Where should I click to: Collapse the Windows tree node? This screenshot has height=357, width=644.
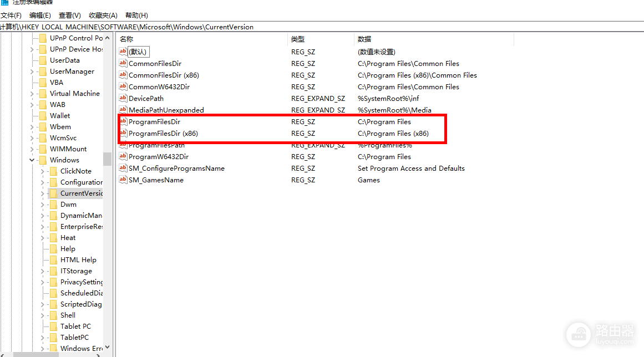pyautogui.click(x=32, y=160)
